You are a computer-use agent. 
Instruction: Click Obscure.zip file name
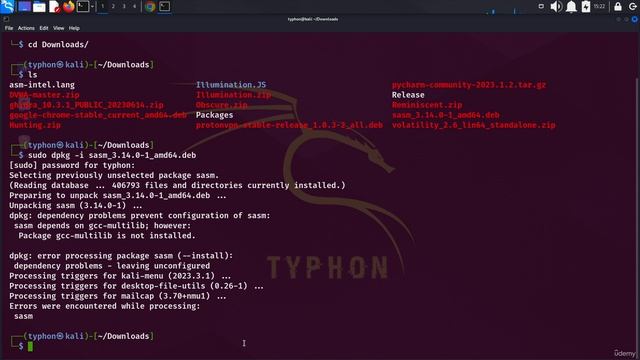(222, 105)
